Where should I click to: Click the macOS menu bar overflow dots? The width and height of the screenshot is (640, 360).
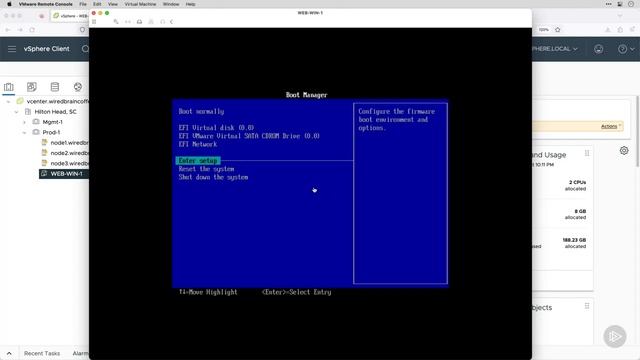click(x=609, y=4)
